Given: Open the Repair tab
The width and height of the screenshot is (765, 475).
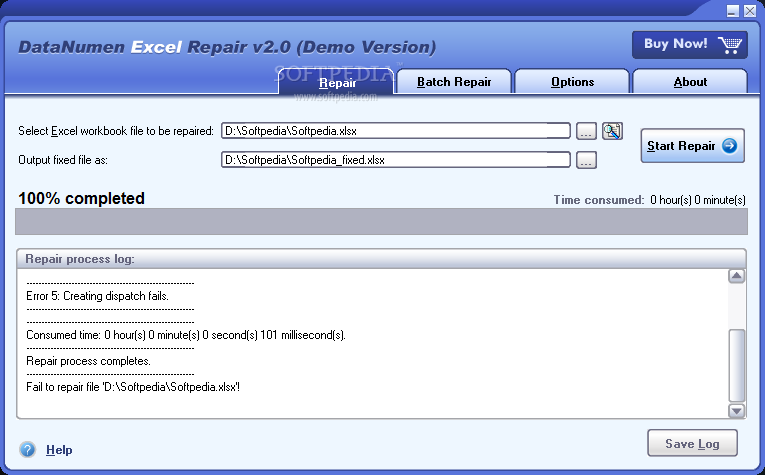Looking at the screenshot, I should (x=336, y=82).
